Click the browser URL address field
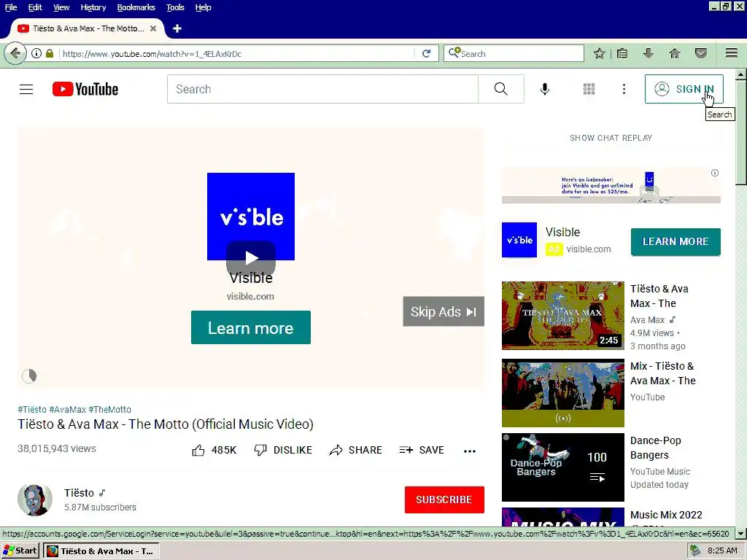 [236, 54]
